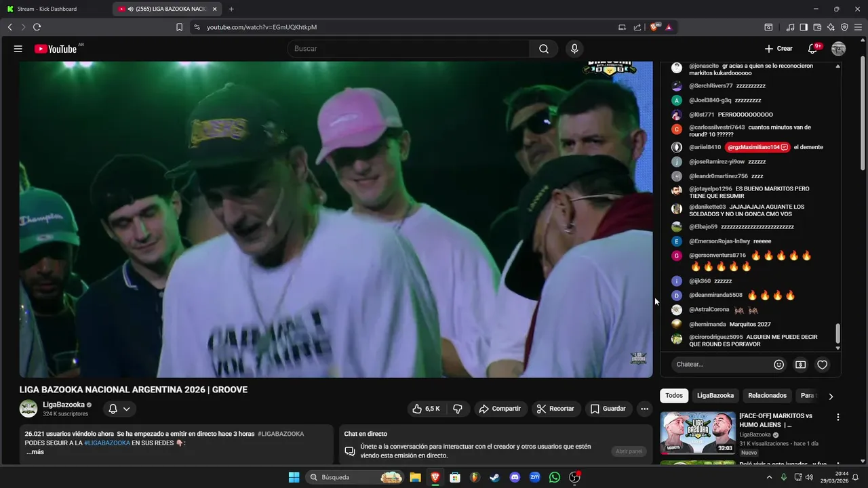868x488 pixels.
Task: Focus the Buscar search field
Action: [408, 49]
